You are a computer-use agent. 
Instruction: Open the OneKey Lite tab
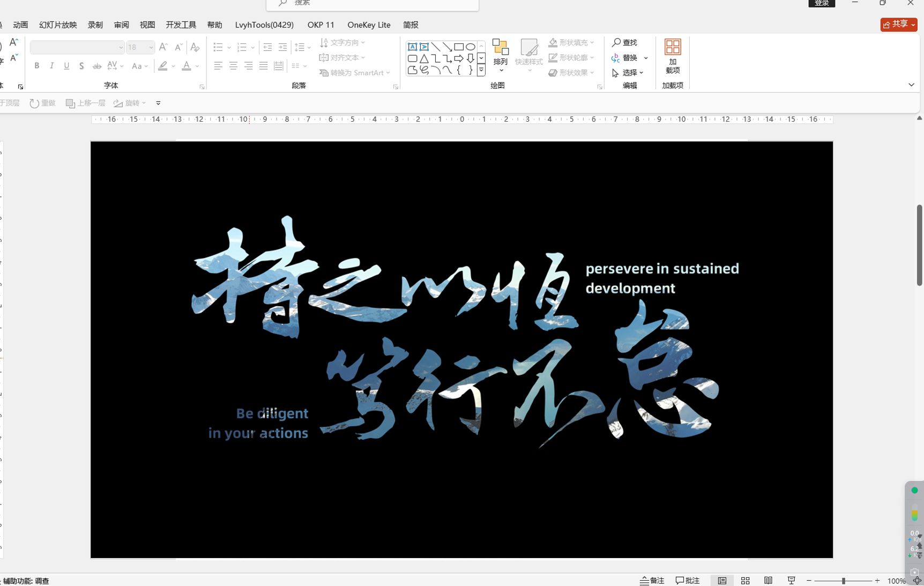pos(369,25)
